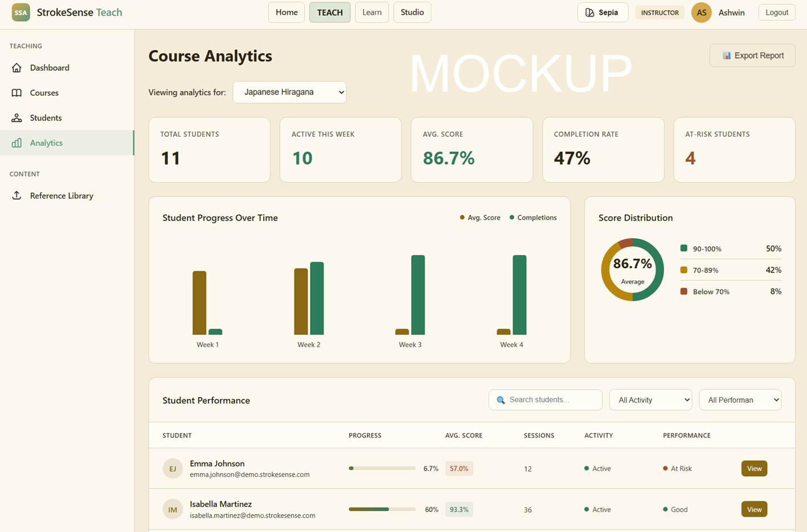The height and width of the screenshot is (532, 807).
Task: View Emma Johnson's performance details
Action: point(754,468)
